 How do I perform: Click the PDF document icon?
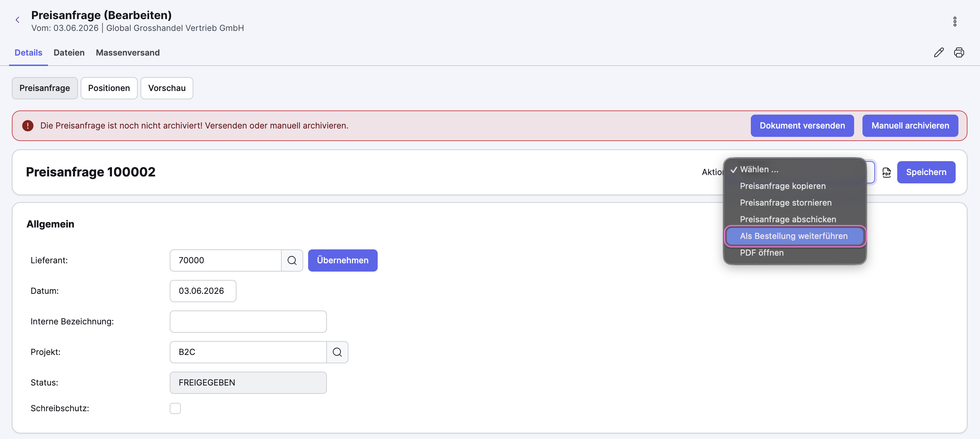click(886, 173)
